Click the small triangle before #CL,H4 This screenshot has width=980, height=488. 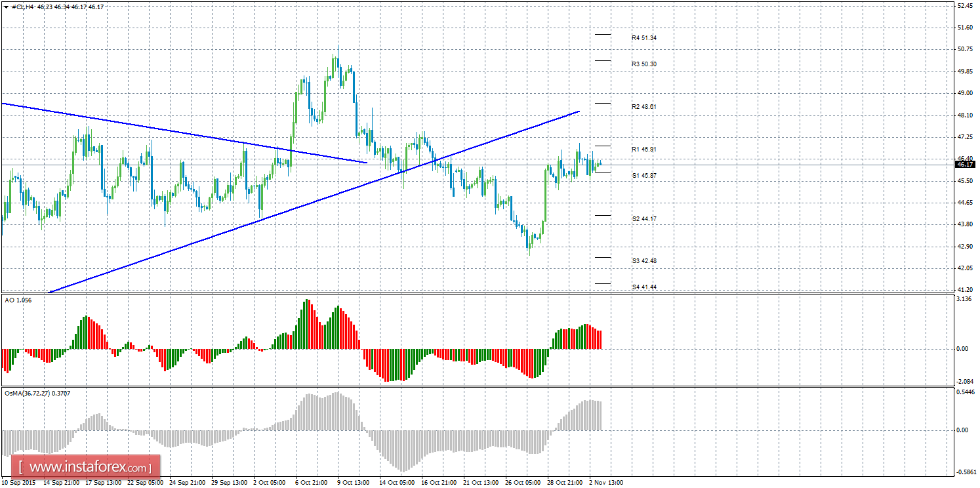pos(7,6)
